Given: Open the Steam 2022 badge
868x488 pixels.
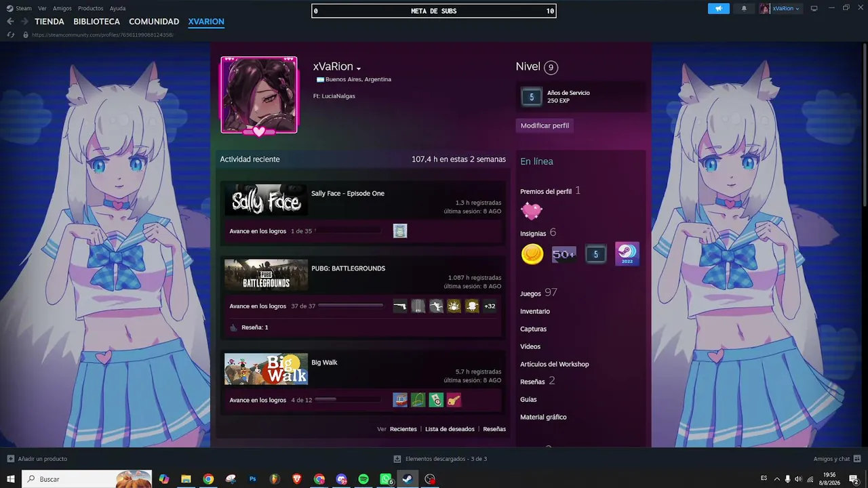Looking at the screenshot, I should 627,254.
